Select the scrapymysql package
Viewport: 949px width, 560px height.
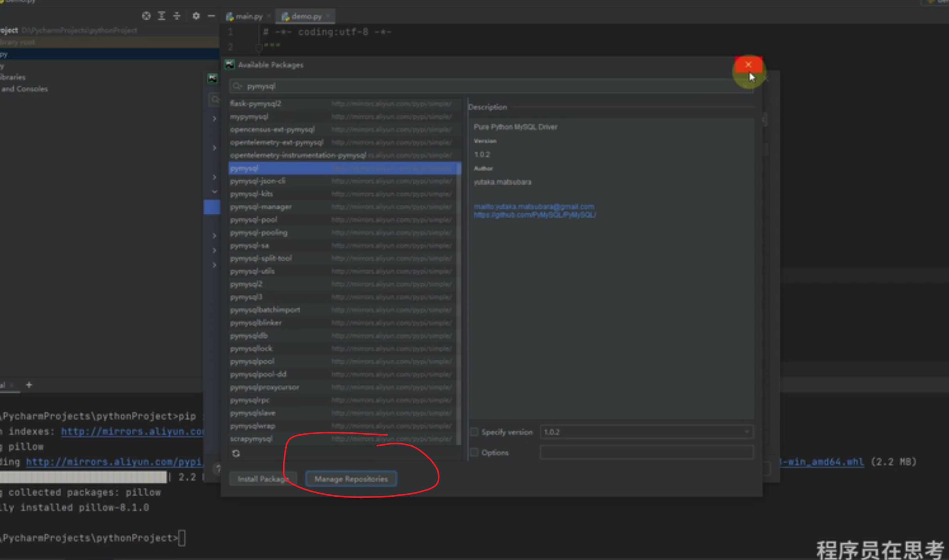(x=342, y=439)
